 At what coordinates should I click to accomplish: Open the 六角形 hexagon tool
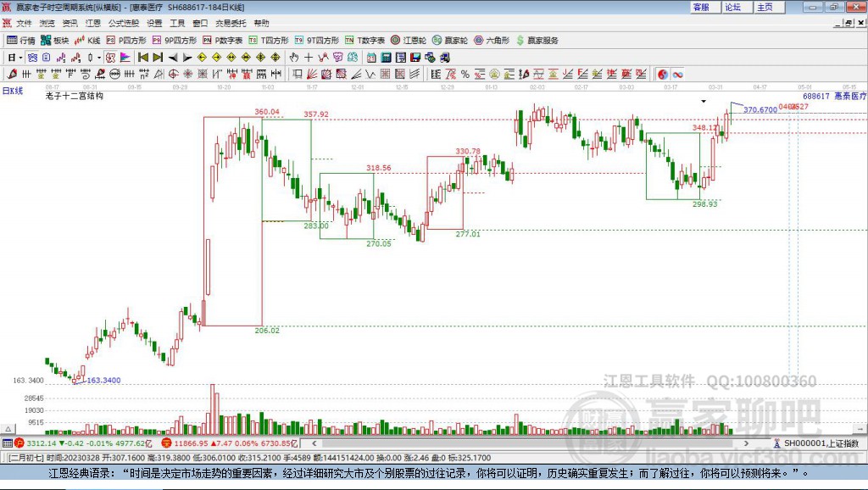point(492,41)
